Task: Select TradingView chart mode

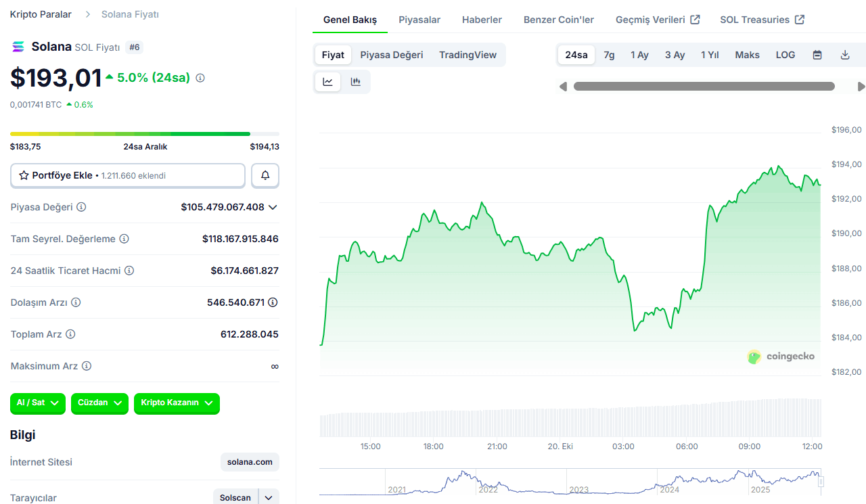Action: pos(468,55)
